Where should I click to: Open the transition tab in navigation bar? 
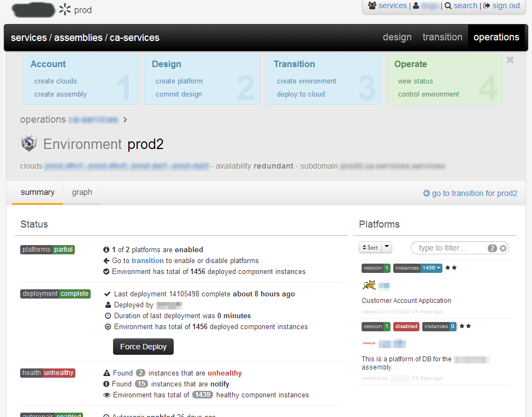tap(442, 37)
